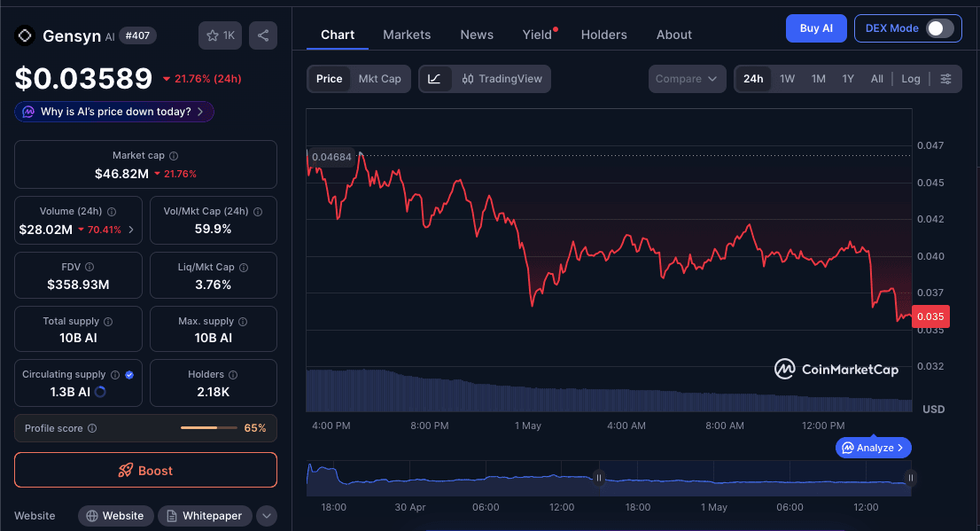Expand more website links chevron
980x531 pixels.
coord(267,516)
